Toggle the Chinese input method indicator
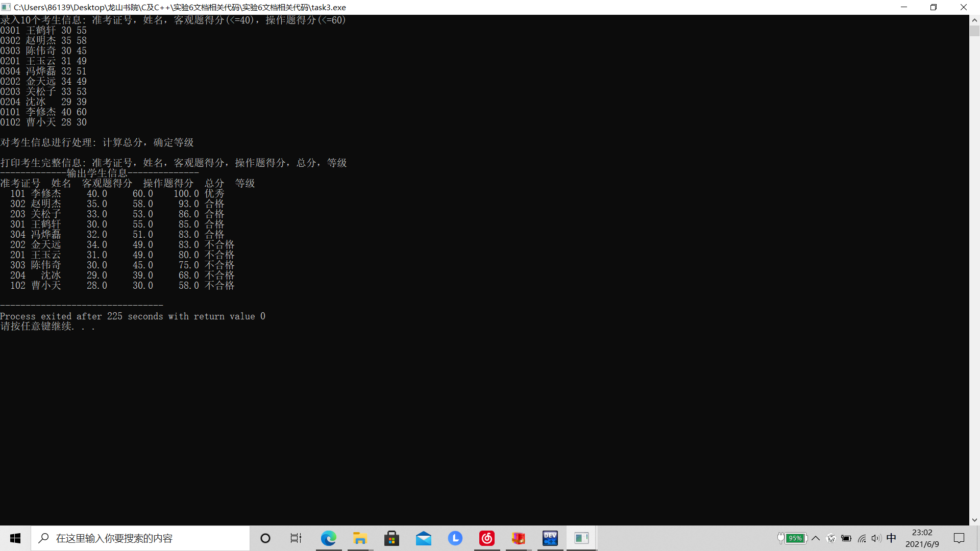Screen dimensions: 980x551 coord(891,538)
